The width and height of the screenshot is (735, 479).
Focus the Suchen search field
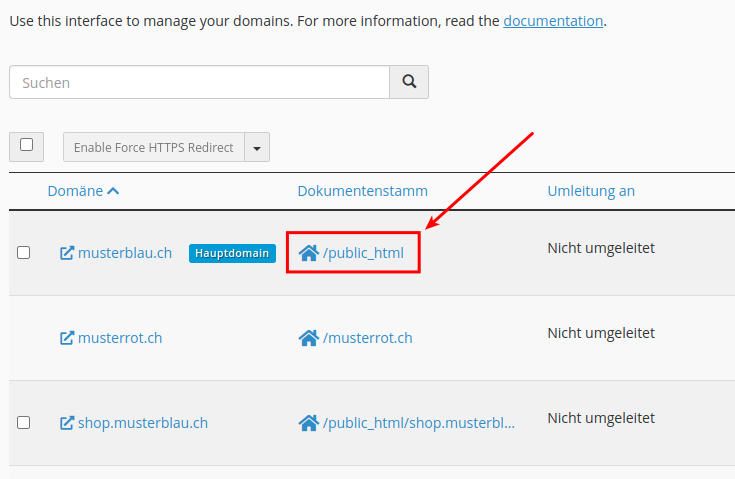pos(199,82)
